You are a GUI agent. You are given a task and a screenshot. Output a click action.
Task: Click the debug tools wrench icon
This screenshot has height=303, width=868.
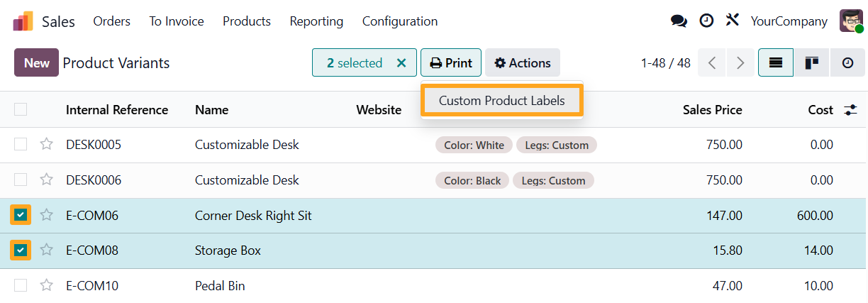tap(732, 21)
